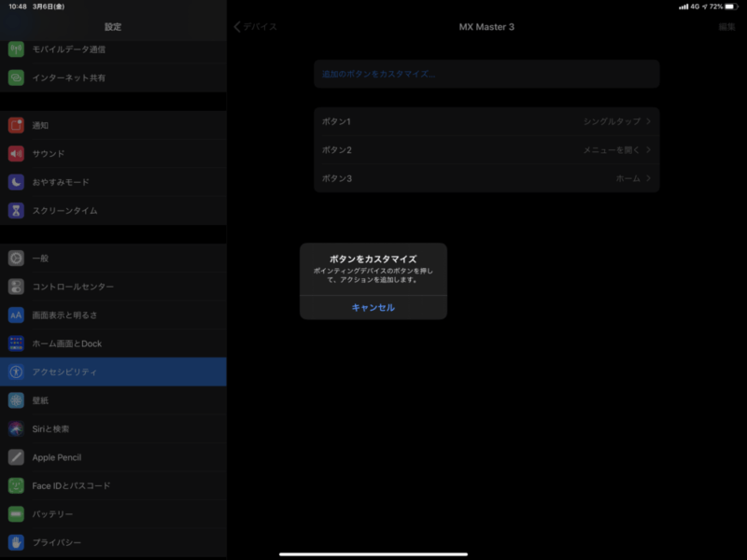Image resolution: width=747 pixels, height=560 pixels.
Task: Select the モバイルデータ通信 settings row
Action: pyautogui.click(x=113, y=49)
